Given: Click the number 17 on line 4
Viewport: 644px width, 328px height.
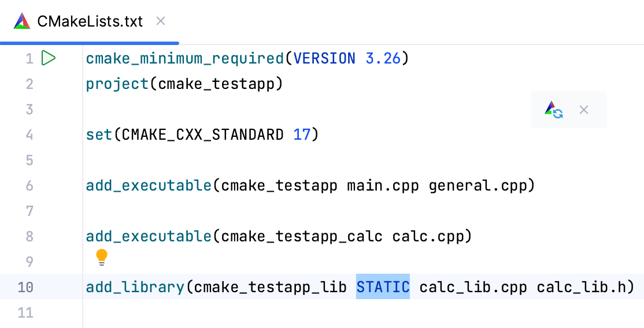Looking at the screenshot, I should tap(302, 135).
